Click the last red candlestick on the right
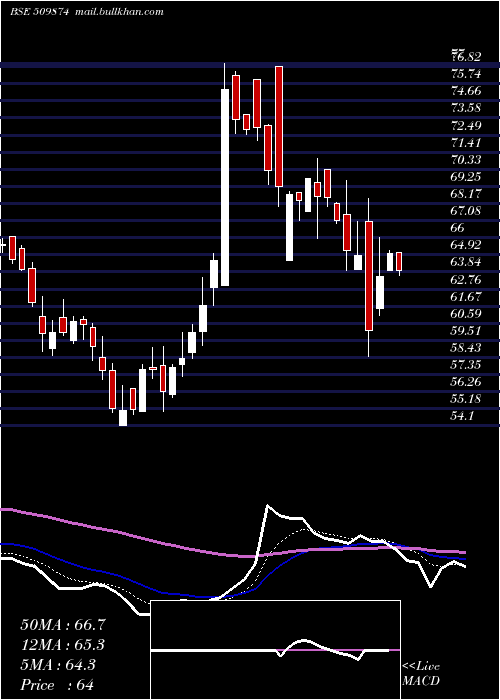500x700 pixels. [x=399, y=261]
